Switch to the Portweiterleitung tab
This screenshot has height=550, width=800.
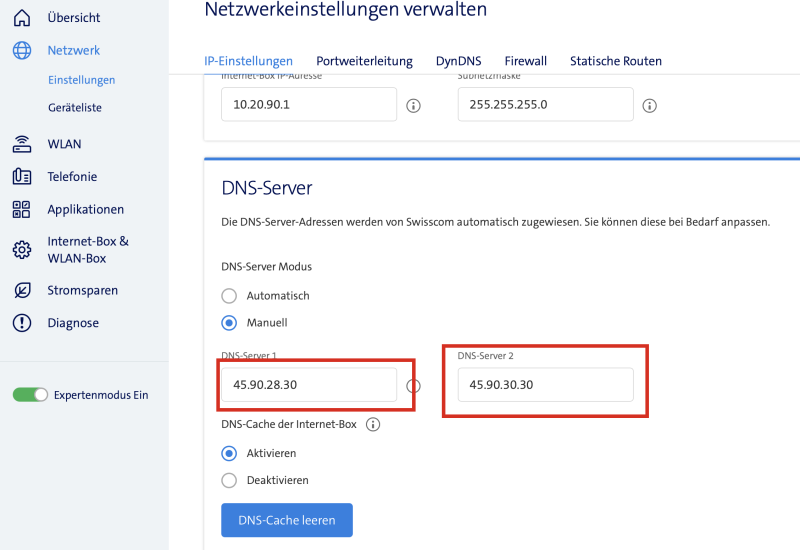(364, 61)
